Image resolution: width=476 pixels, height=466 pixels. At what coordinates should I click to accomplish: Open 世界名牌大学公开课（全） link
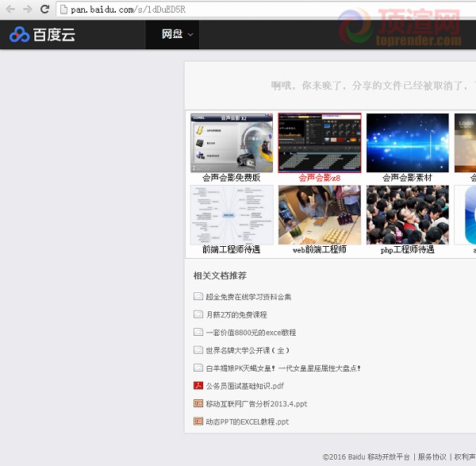(x=248, y=351)
